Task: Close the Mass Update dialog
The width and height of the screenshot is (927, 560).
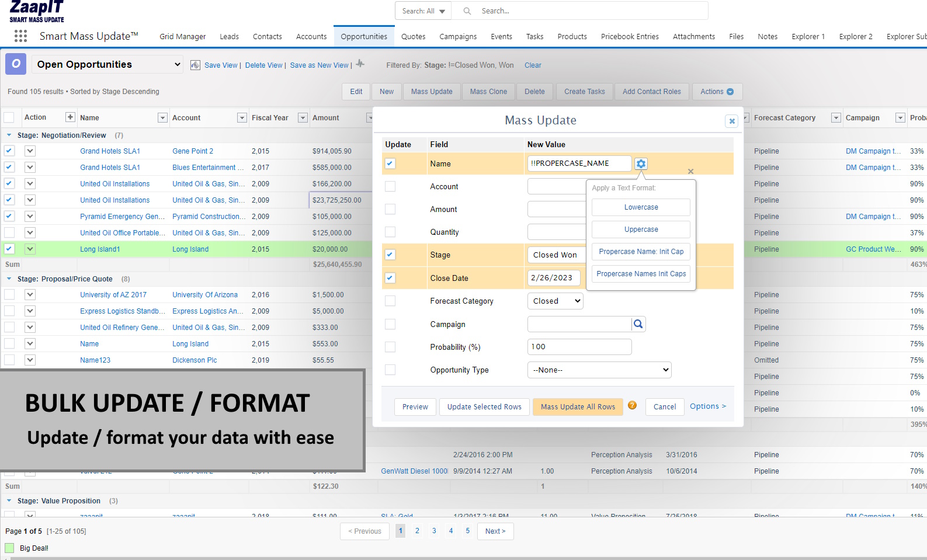Action: [731, 121]
